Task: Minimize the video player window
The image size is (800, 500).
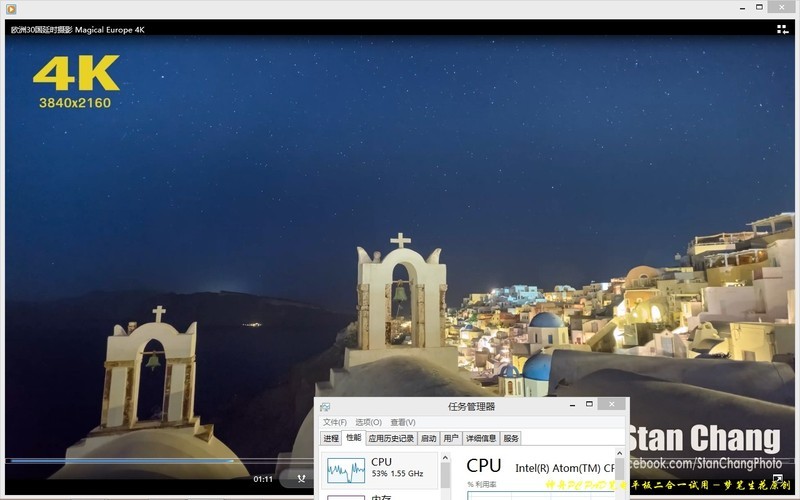Action: [x=742, y=8]
